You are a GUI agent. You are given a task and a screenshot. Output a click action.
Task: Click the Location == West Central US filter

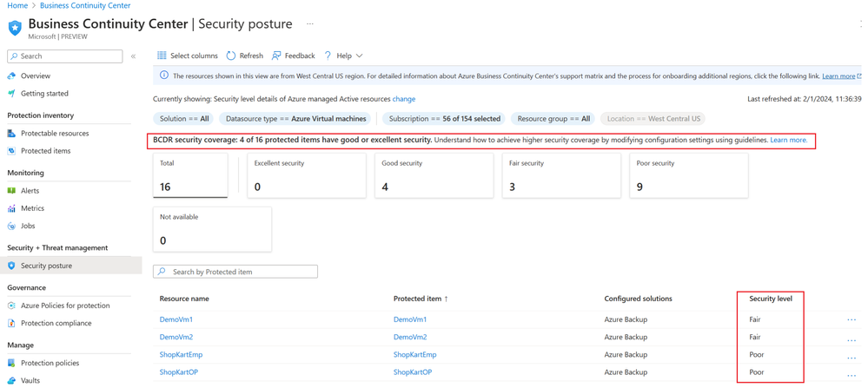point(653,119)
